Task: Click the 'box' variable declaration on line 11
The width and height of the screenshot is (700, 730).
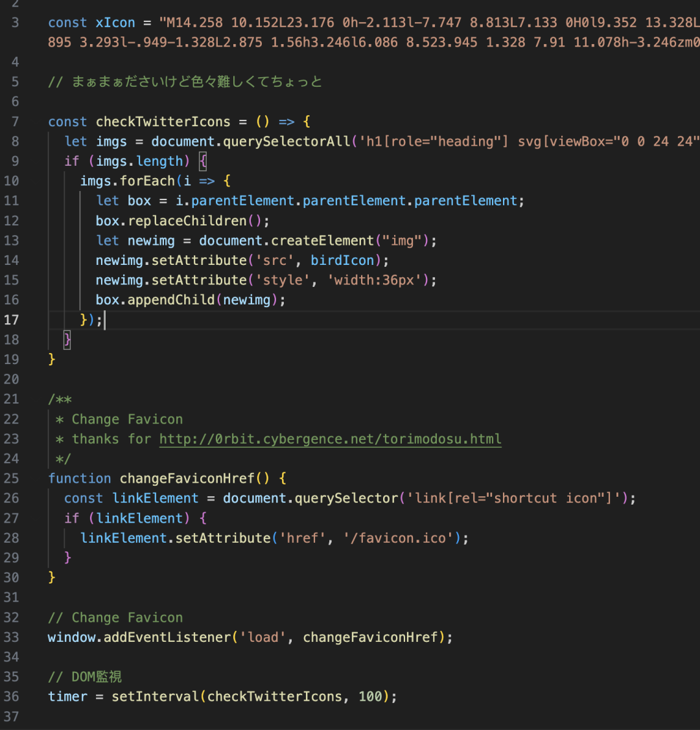Action: coord(139,201)
